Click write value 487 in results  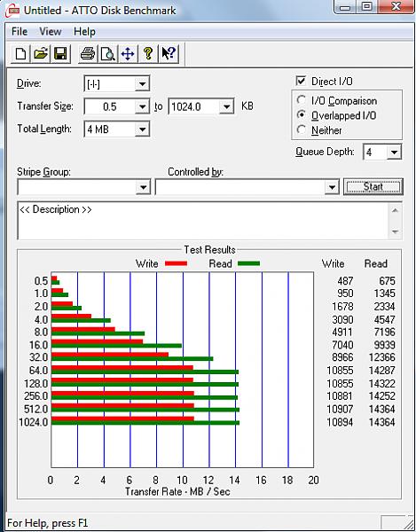click(345, 281)
